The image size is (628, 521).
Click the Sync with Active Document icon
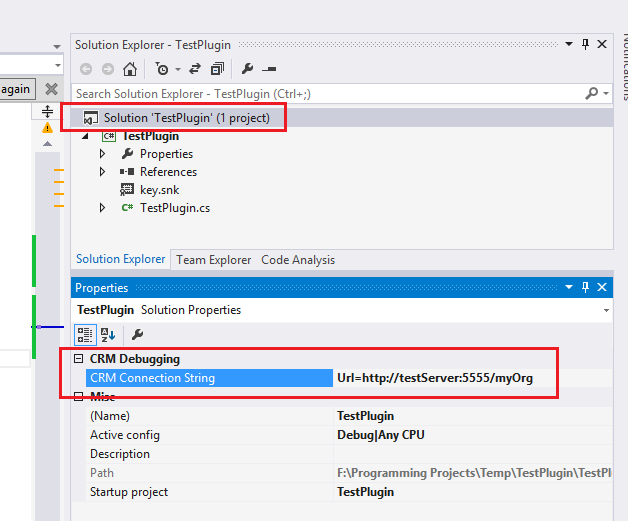193,69
